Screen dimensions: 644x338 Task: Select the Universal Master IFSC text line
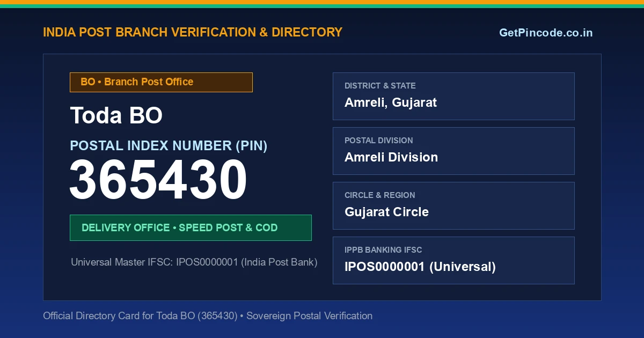pos(194,262)
